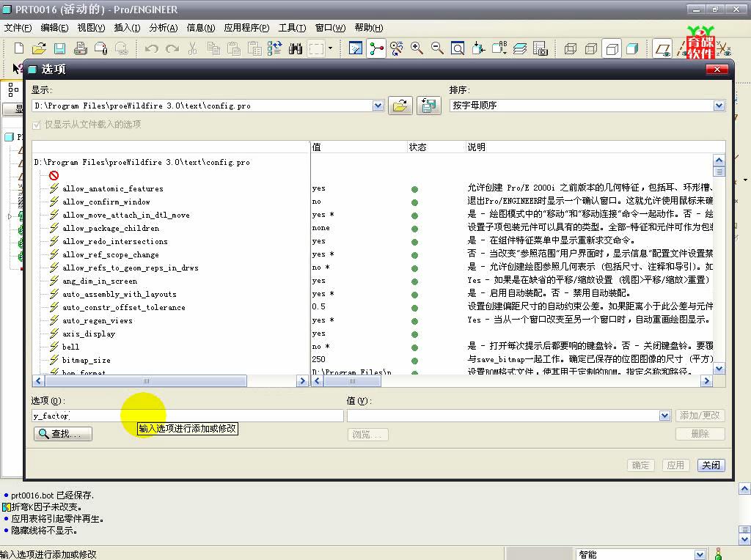751x560 pixels.
Task: Select the No Hidden display mode icon
Action: pyautogui.click(x=612, y=48)
